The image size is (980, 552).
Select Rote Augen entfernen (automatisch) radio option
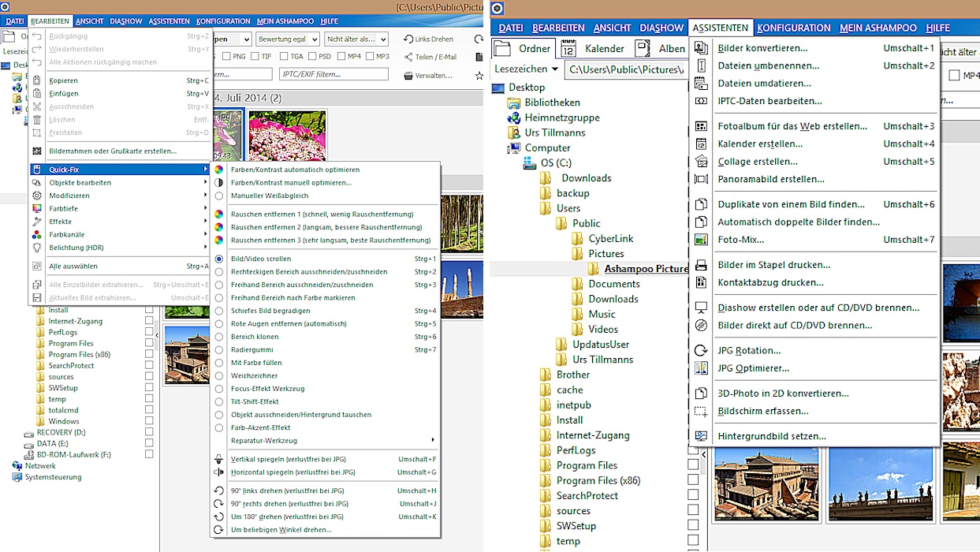(219, 323)
